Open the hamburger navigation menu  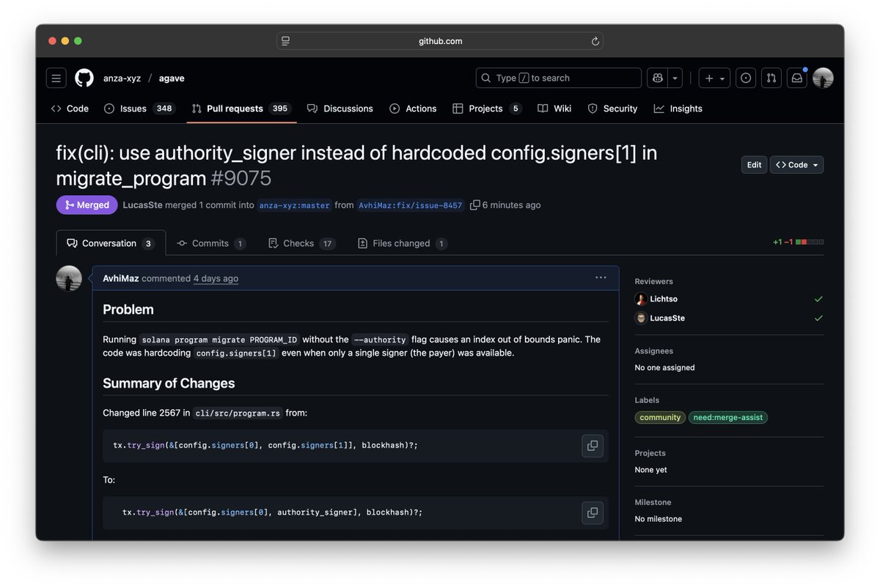click(x=56, y=78)
